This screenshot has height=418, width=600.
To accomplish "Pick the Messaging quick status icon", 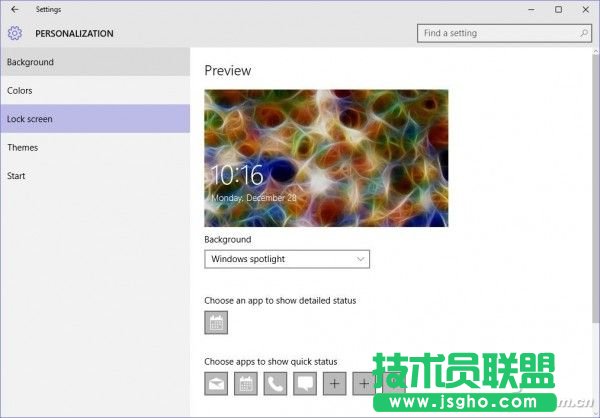I will 304,383.
